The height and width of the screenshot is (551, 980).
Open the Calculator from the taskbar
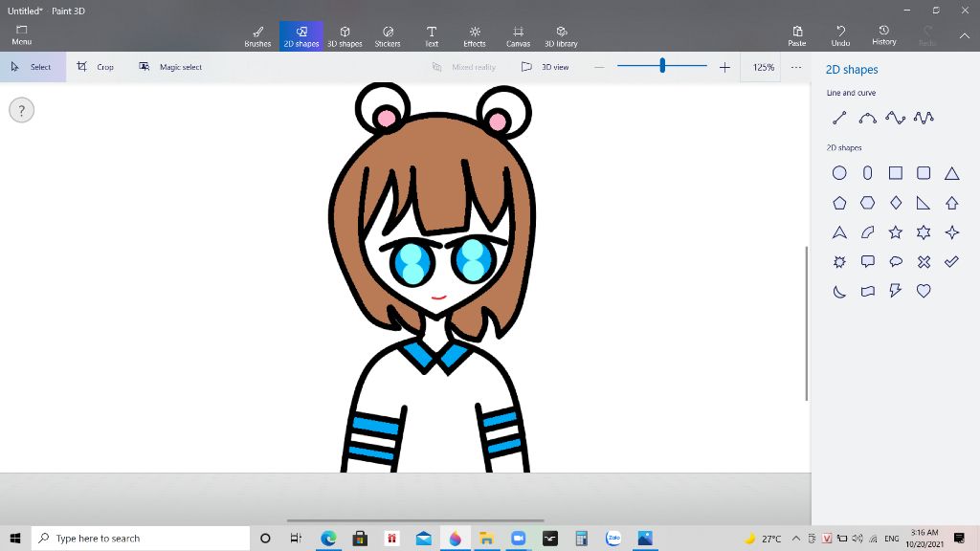pos(581,538)
